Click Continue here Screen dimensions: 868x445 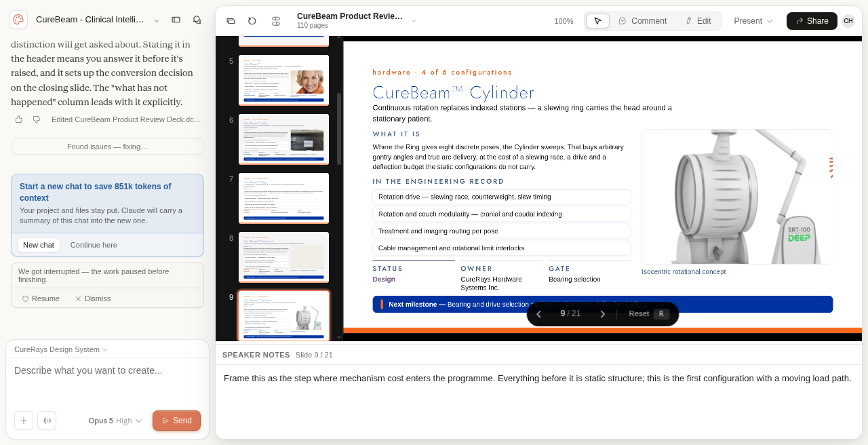tap(94, 245)
